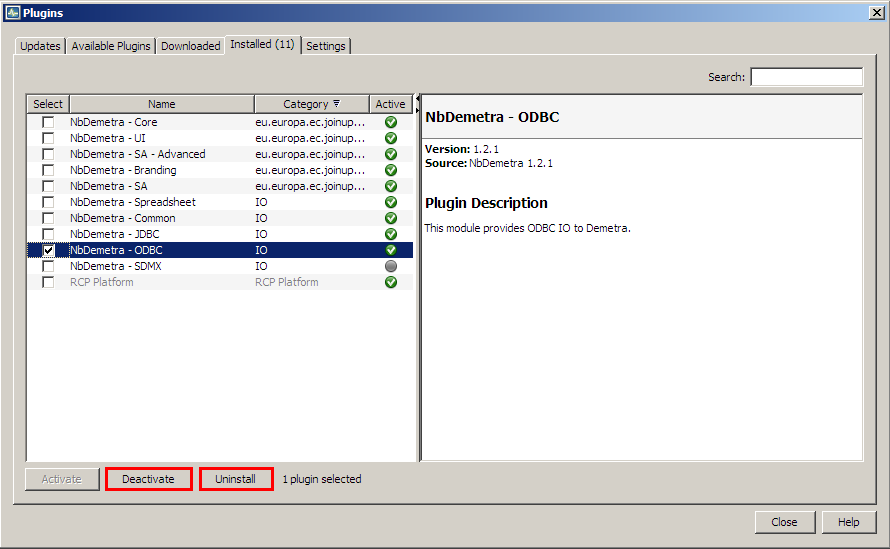The width and height of the screenshot is (890, 549).
Task: Click the green status icon in NbDemetra - ODBC row
Action: 390,250
